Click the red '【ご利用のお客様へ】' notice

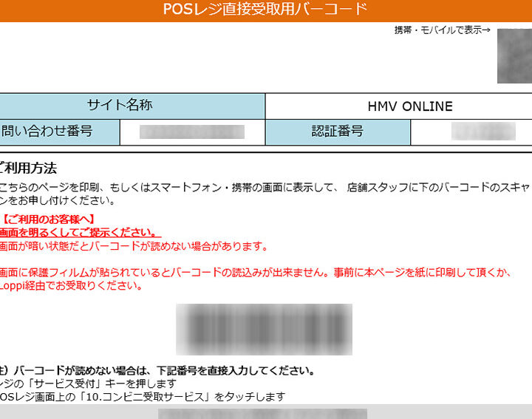tap(48, 219)
